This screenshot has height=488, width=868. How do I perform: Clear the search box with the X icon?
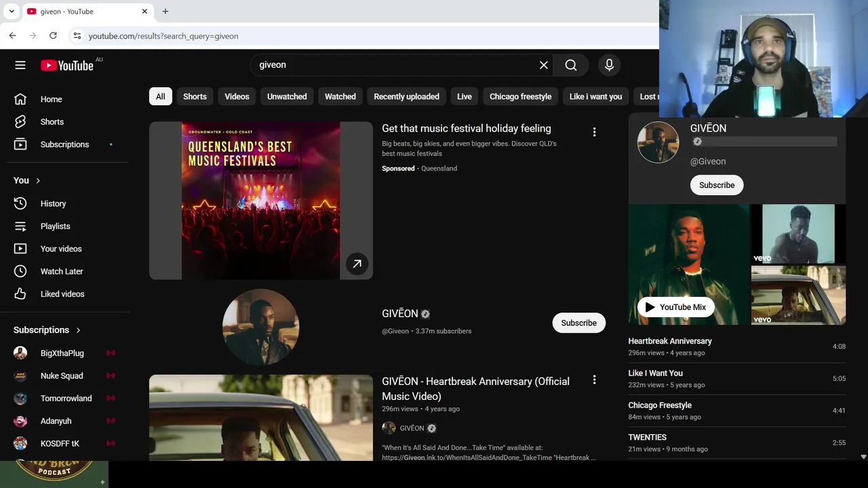click(x=544, y=65)
